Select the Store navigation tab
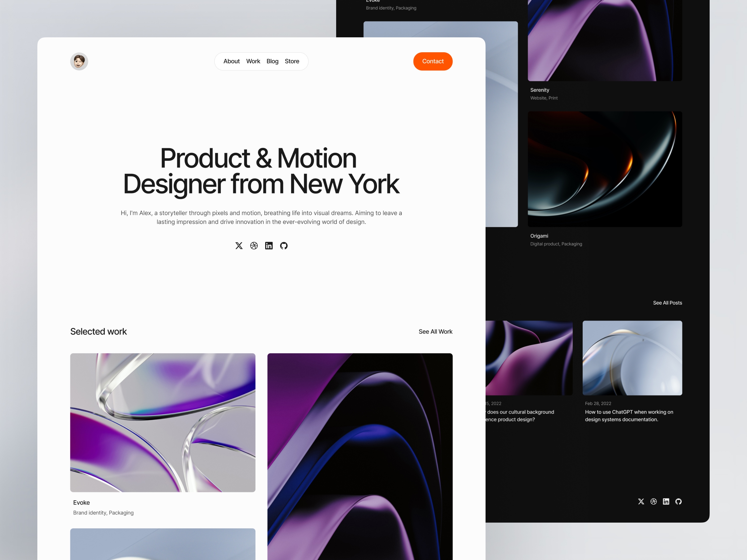747x560 pixels. coord(292,61)
